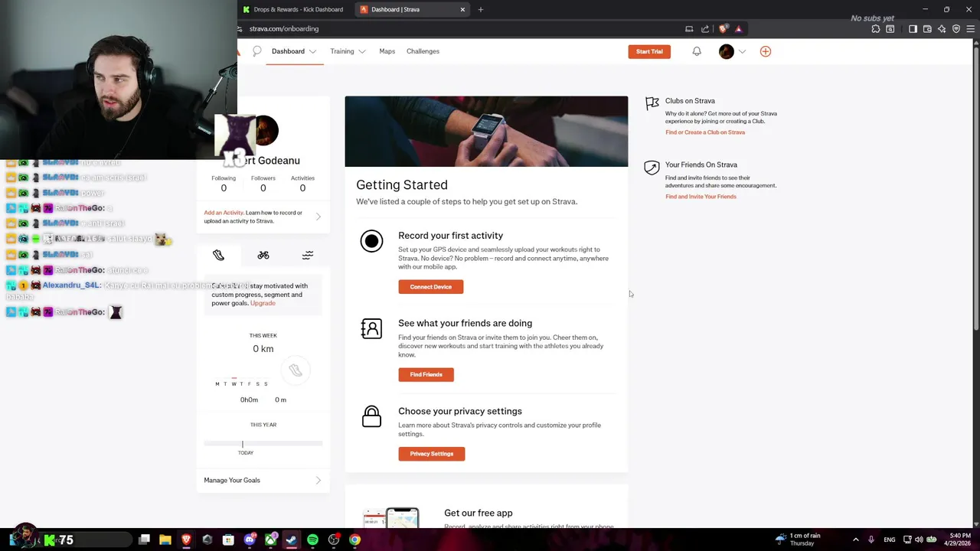Click the Followers count
Screen dimensions: 980x551
pos(263,188)
